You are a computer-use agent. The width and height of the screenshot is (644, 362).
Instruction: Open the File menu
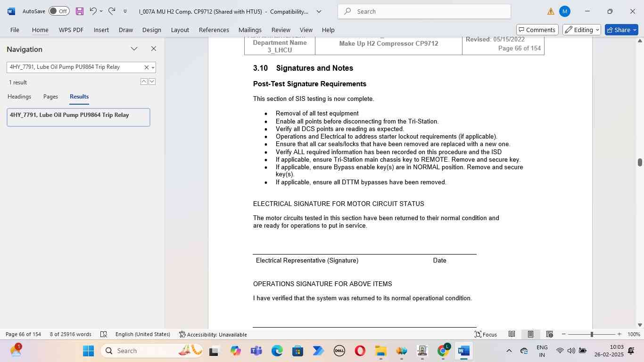pos(15,30)
